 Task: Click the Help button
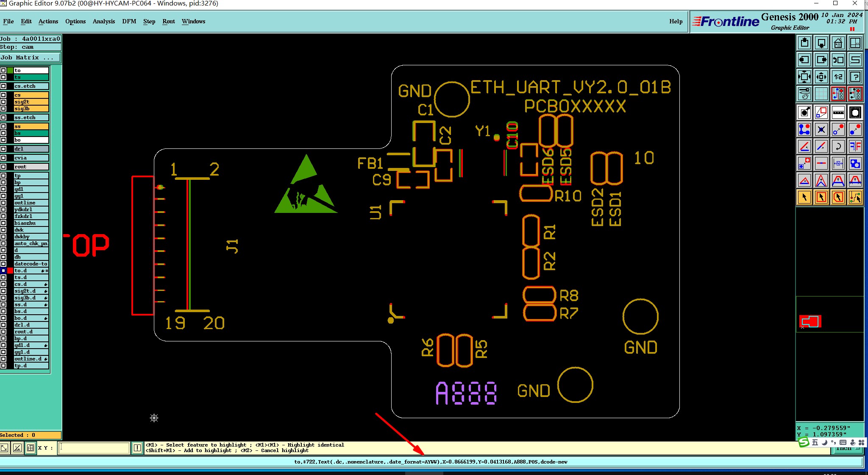point(676,21)
